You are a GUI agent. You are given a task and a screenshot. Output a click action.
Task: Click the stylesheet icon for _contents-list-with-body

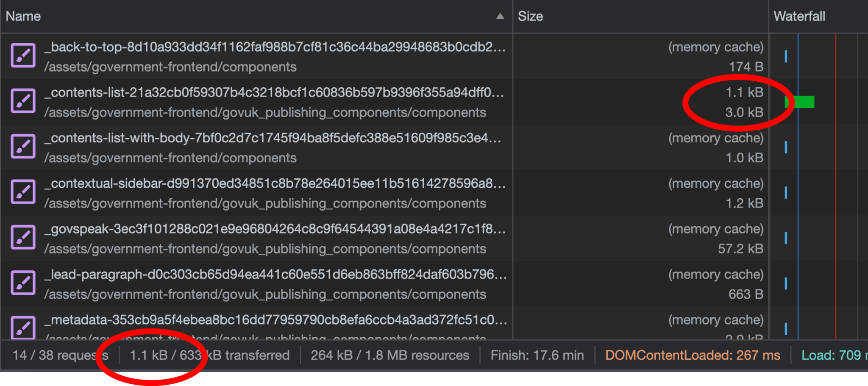point(23,146)
